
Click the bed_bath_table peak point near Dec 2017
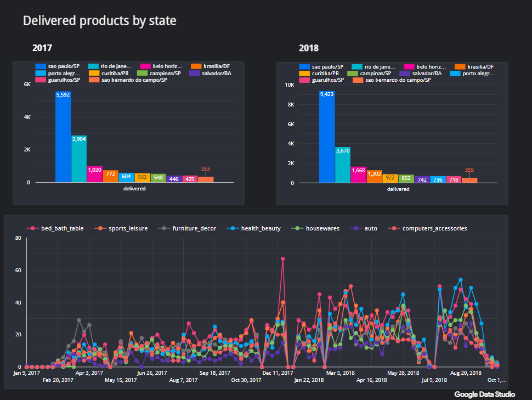tap(283, 258)
